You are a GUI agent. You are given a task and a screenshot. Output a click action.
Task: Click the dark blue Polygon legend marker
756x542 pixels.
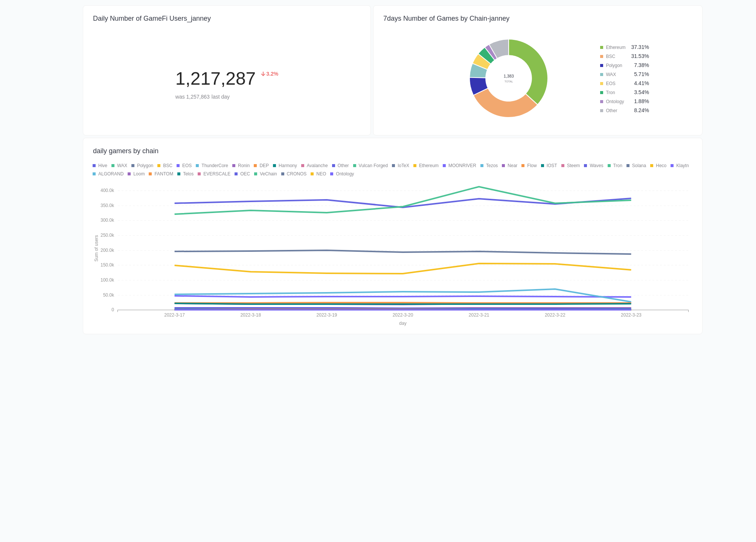click(x=601, y=65)
